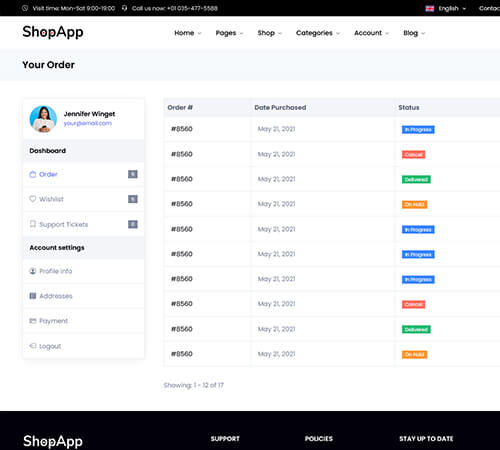Open the Account menu in navbar
This screenshot has height=450, width=500.
pyautogui.click(x=371, y=33)
